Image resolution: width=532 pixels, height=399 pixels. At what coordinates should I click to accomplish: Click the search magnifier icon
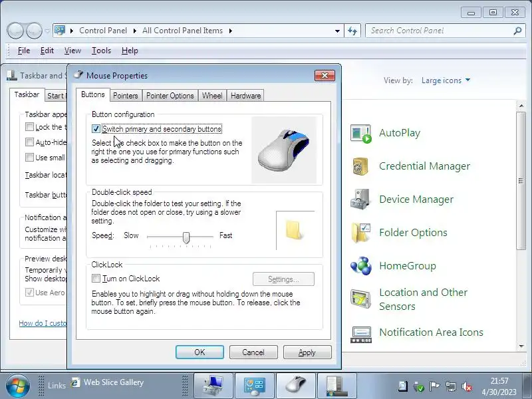point(518,31)
